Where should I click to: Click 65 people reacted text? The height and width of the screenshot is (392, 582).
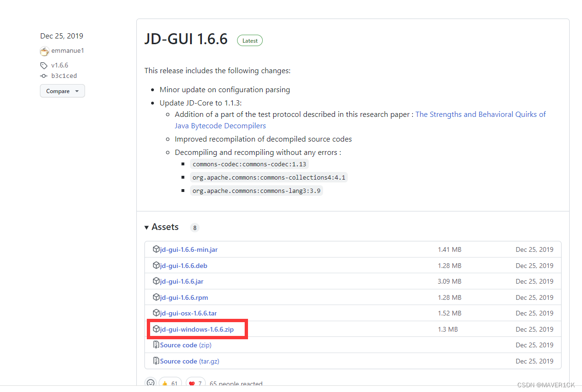(x=236, y=384)
